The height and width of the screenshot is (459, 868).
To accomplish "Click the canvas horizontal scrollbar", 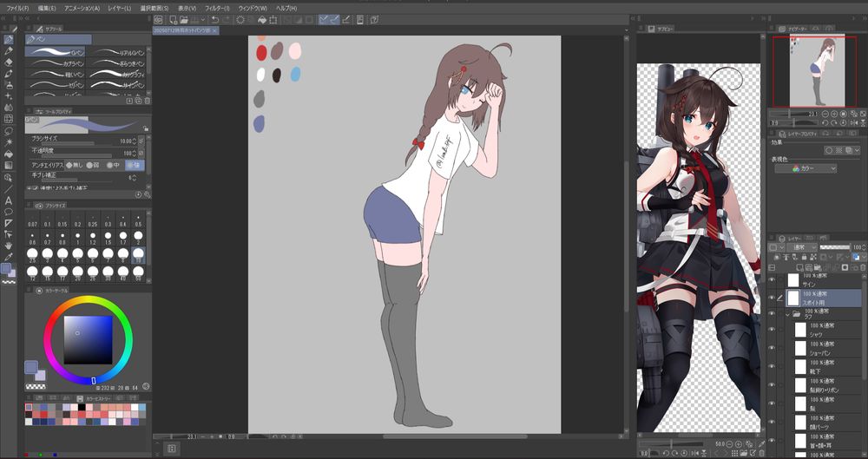I will pos(455,436).
